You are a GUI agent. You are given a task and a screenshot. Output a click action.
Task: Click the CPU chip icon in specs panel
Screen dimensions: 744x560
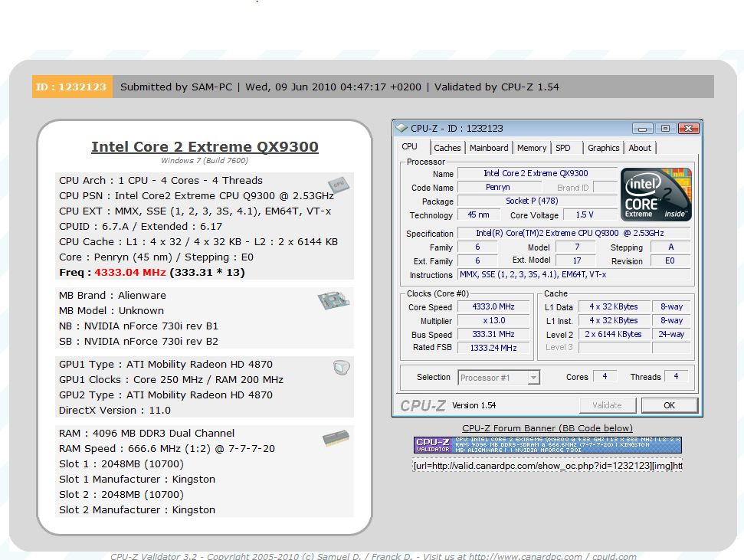click(339, 185)
